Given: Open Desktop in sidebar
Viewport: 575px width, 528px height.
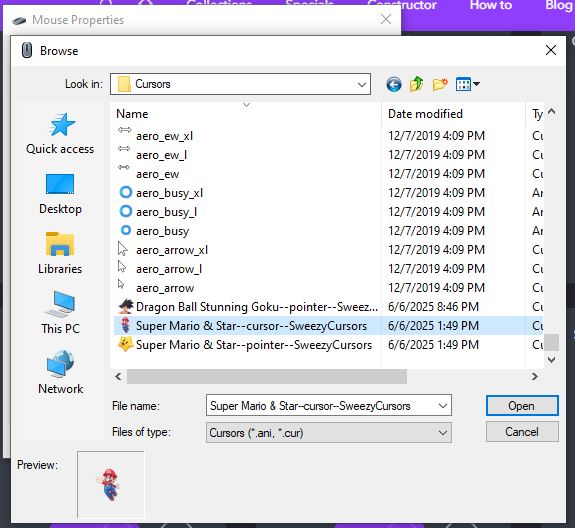Looking at the screenshot, I should (x=60, y=194).
